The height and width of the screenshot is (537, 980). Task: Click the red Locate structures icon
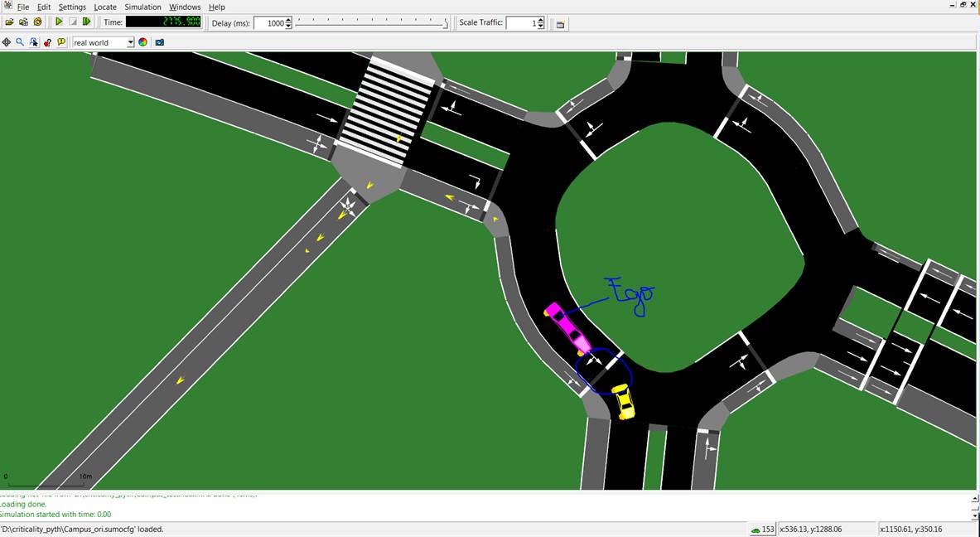pyautogui.click(x=47, y=42)
